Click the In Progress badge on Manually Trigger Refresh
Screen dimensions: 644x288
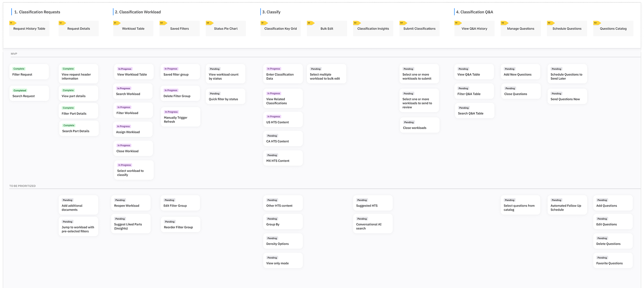pos(172,112)
